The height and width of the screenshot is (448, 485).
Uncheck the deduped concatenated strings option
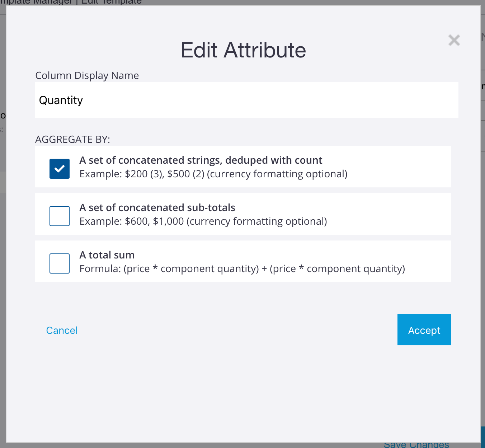[59, 168]
